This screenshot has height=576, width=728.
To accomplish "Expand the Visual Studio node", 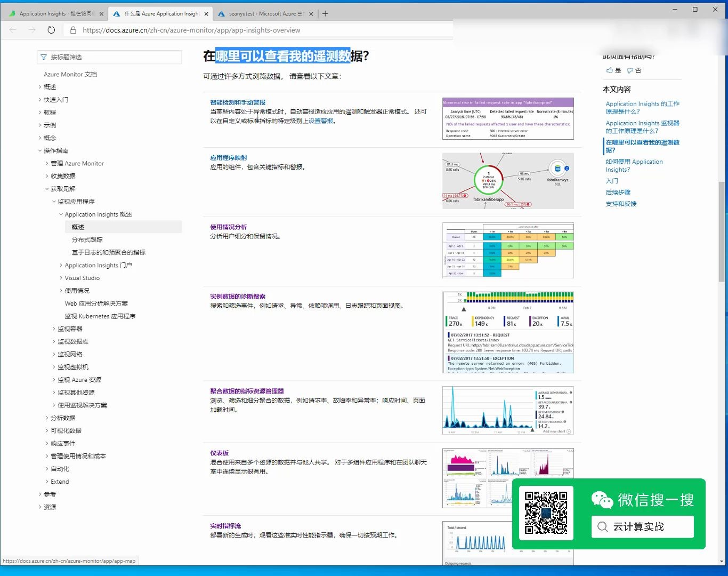I will pyautogui.click(x=61, y=278).
